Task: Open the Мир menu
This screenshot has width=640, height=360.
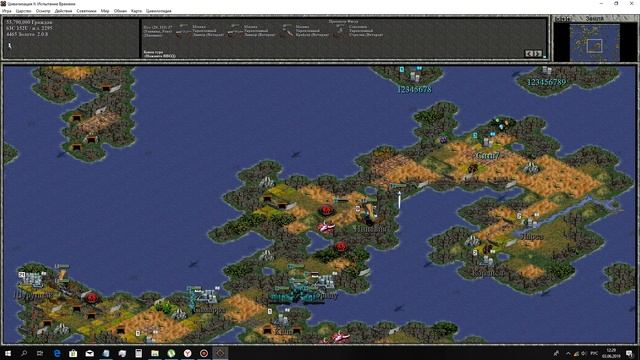Action: point(105,11)
